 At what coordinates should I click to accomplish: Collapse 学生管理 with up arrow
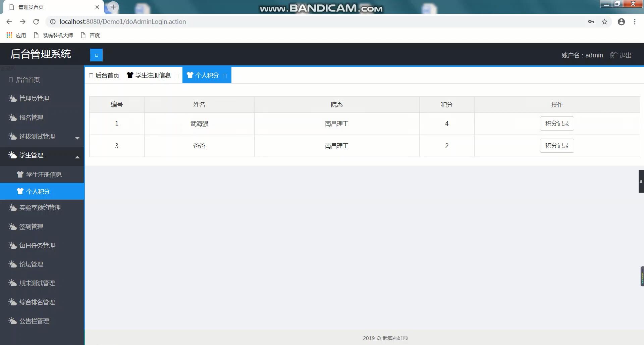pyautogui.click(x=77, y=157)
